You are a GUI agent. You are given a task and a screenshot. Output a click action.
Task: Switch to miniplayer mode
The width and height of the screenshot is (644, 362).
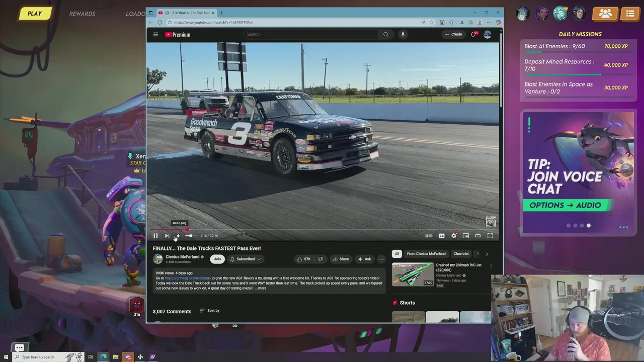coord(466,236)
